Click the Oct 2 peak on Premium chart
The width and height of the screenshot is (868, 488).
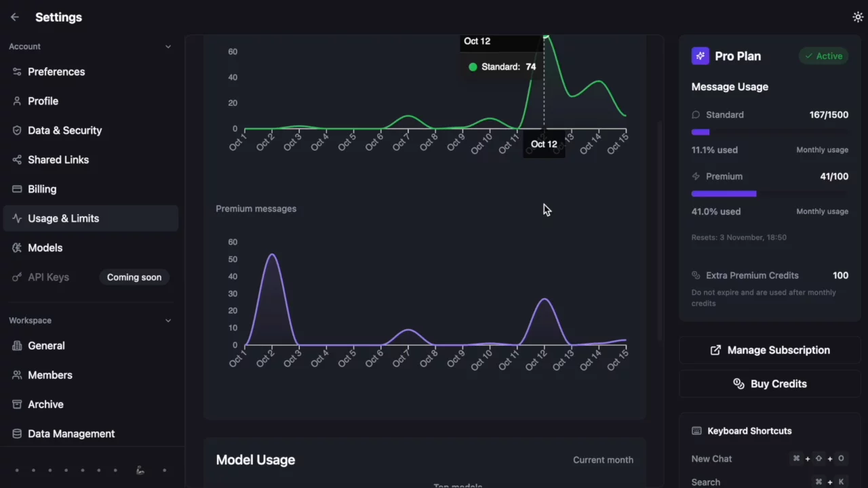pos(272,255)
